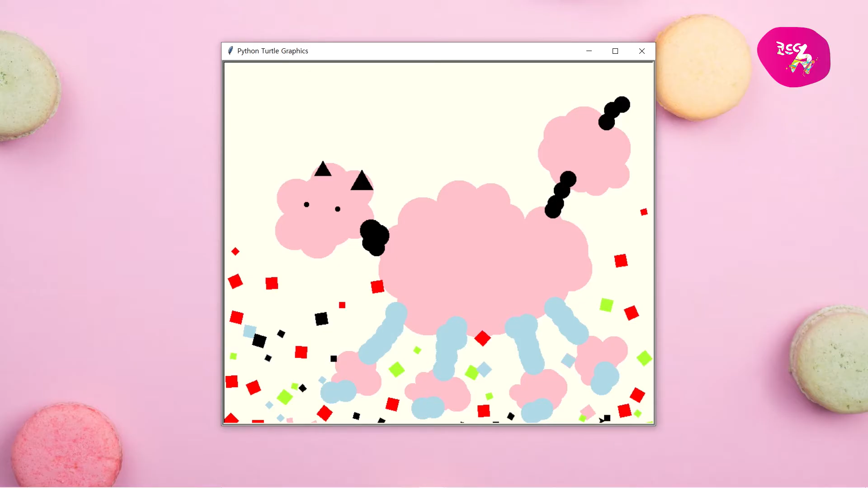Maximize the Python Turtle Graphics window

[615, 51]
